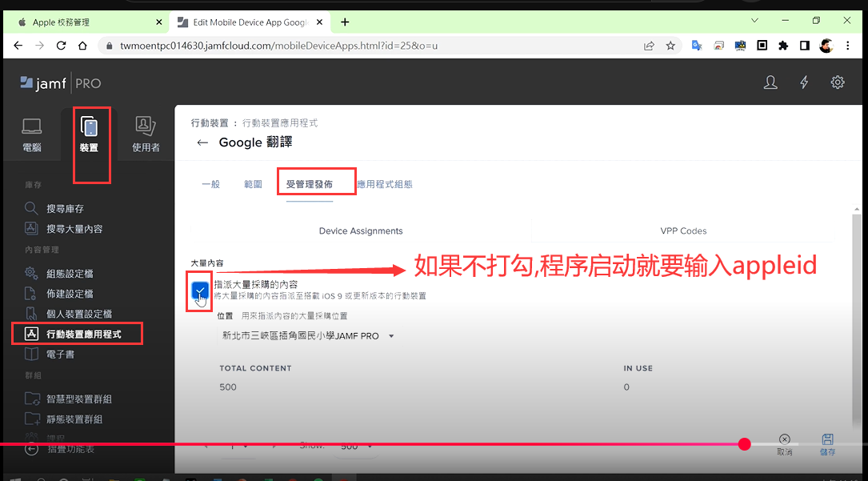868x481 pixels.
Task: Open the tab search chevron
Action: pyautogui.click(x=754, y=21)
